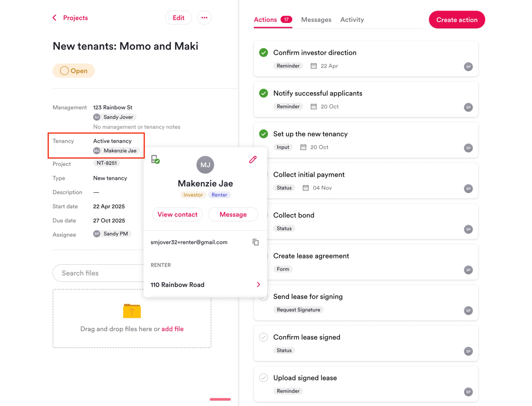Copy the renter email address
532x406 pixels.
[x=255, y=242]
